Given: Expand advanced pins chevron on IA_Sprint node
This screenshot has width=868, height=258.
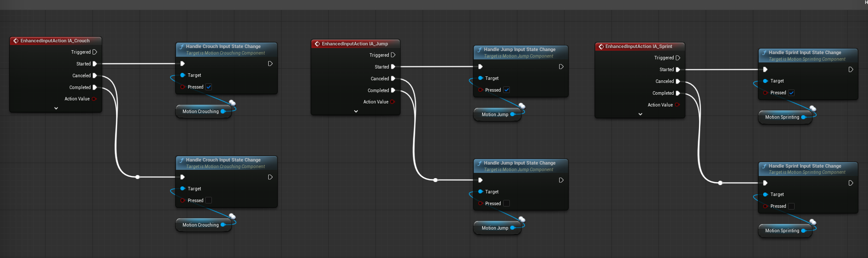Looking at the screenshot, I should (x=640, y=114).
